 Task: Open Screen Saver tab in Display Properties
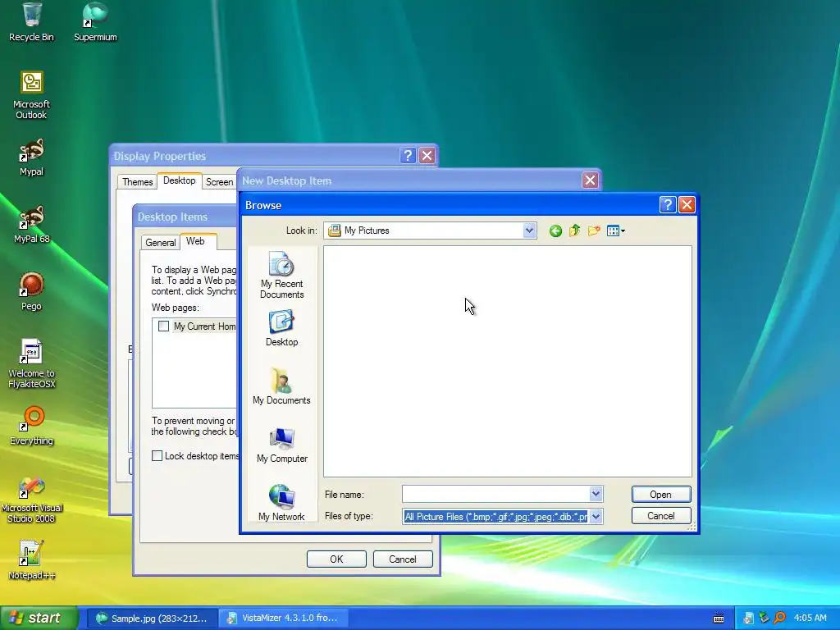pyautogui.click(x=219, y=182)
